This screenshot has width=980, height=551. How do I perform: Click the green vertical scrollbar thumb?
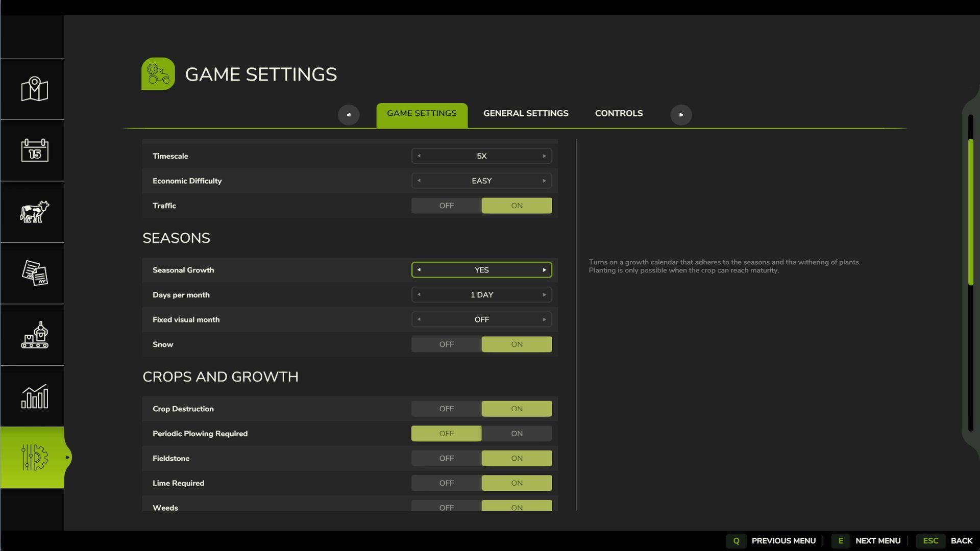coord(970,212)
